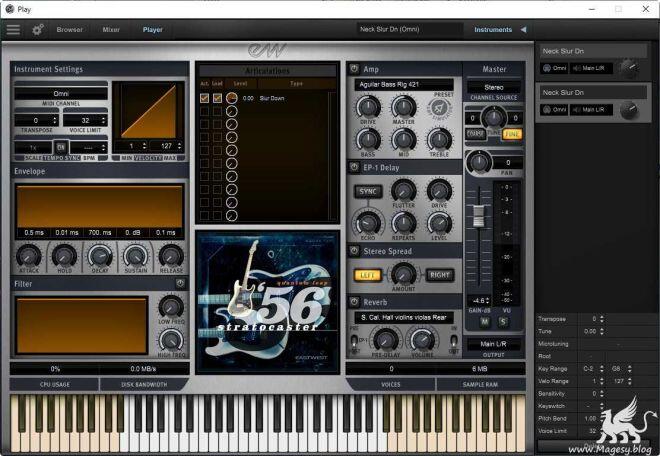Select the Fine tune button

(x=512, y=133)
